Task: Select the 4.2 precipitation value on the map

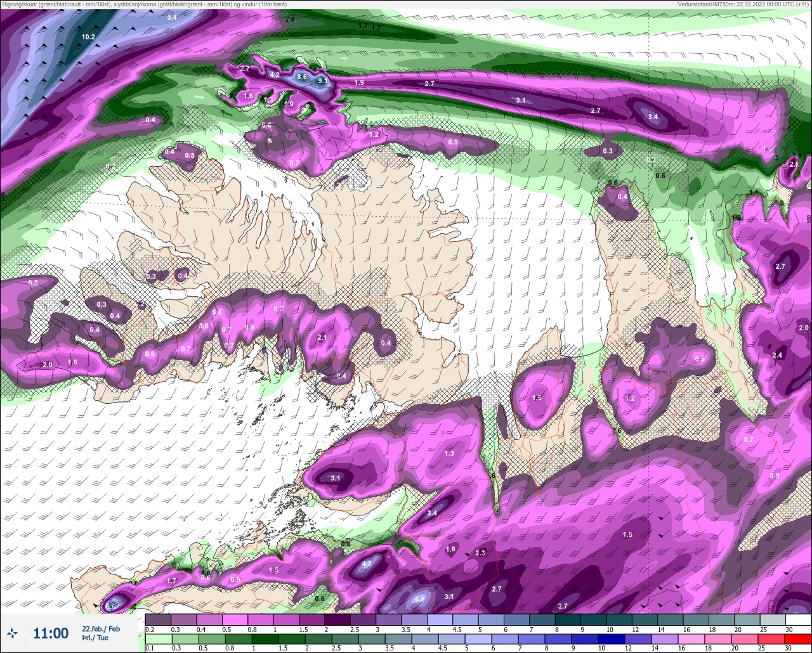Action: [x=275, y=75]
